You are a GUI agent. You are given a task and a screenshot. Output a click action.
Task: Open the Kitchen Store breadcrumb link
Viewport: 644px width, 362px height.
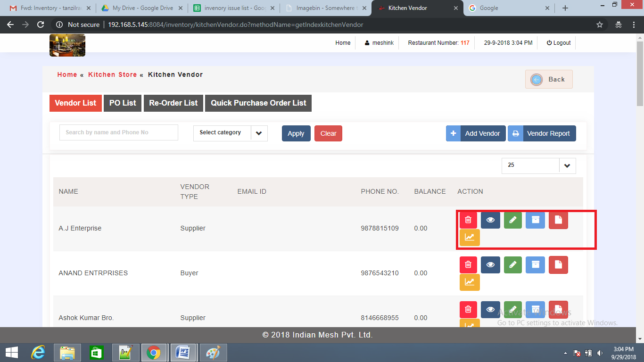click(x=112, y=74)
